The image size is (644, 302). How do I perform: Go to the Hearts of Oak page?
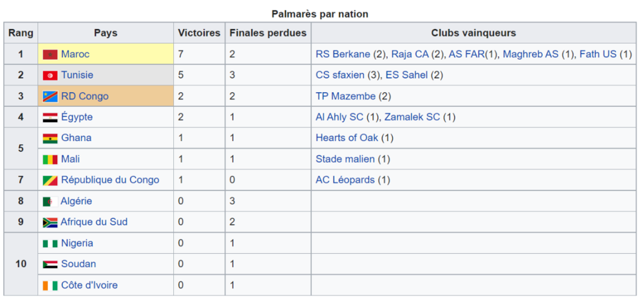pyautogui.click(x=346, y=138)
